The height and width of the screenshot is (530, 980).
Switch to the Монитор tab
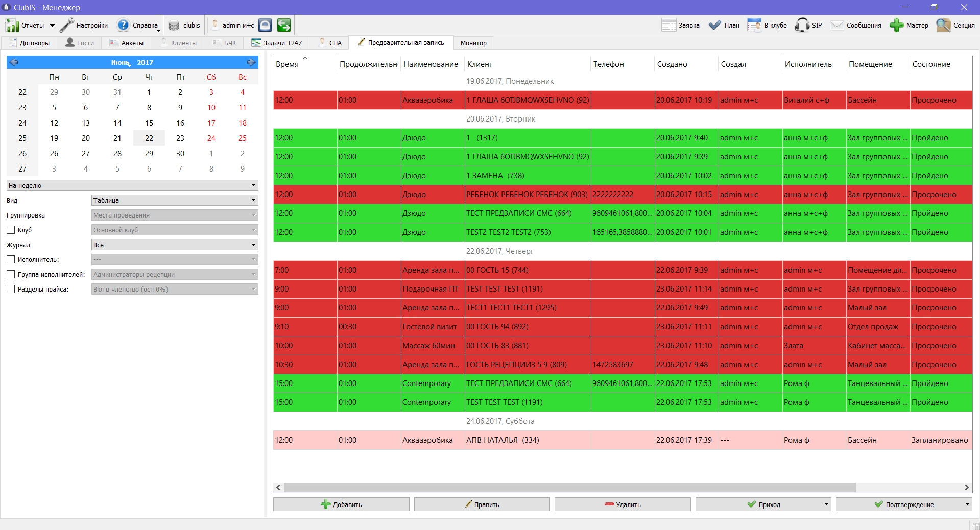pos(473,43)
